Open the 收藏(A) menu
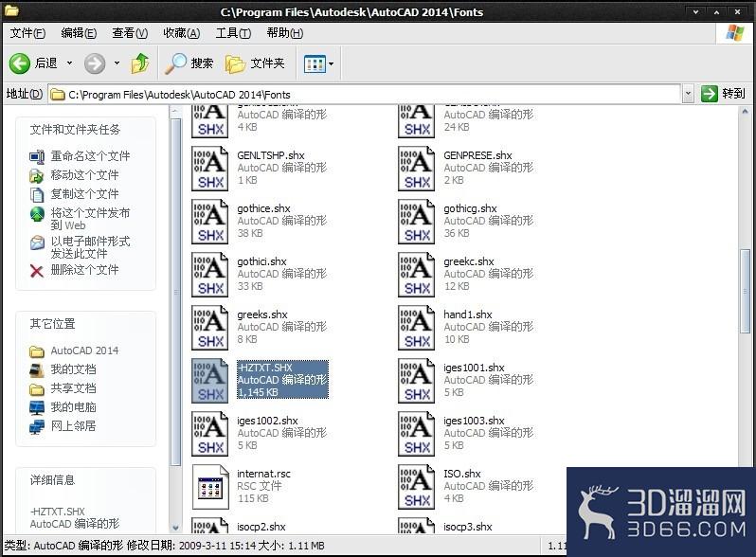756x557 pixels. [x=181, y=33]
